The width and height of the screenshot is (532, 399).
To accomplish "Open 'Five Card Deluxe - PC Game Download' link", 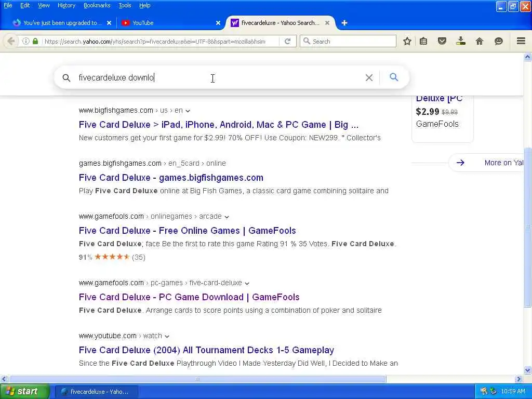I will pyautogui.click(x=189, y=297).
